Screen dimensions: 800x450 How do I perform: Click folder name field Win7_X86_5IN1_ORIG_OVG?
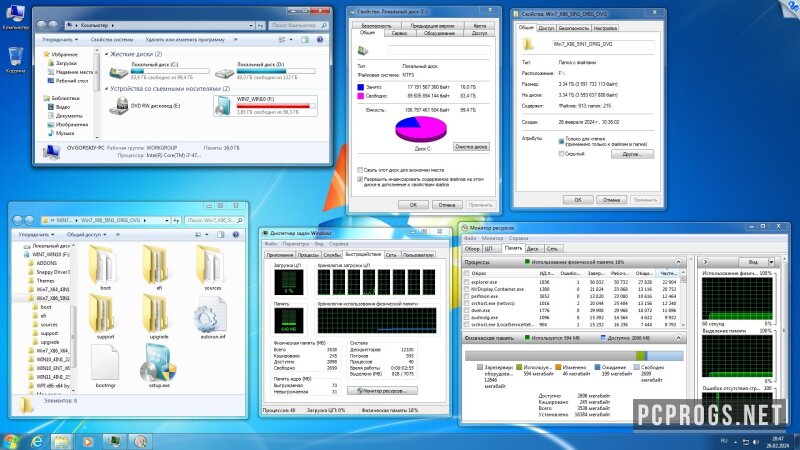click(603, 44)
